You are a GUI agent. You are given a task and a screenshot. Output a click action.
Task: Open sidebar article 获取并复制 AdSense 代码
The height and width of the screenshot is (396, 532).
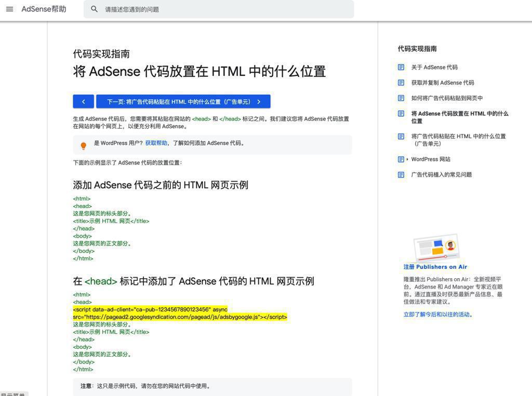[x=443, y=83]
